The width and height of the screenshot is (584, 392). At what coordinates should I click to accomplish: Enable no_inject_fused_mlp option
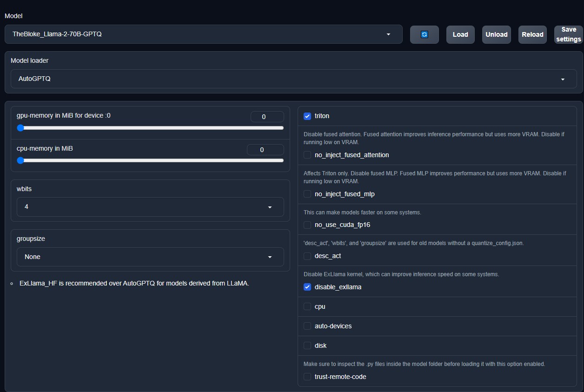point(307,194)
